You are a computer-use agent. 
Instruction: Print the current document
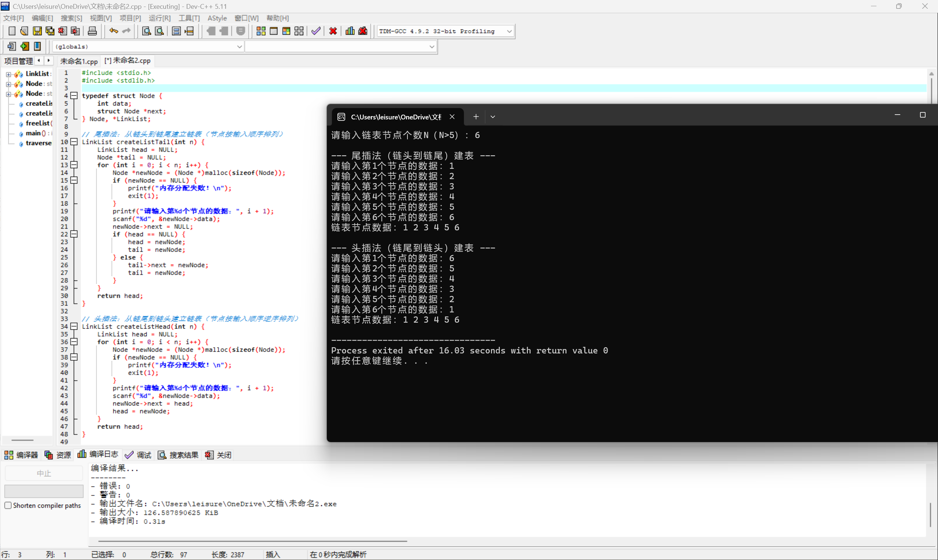[92, 31]
